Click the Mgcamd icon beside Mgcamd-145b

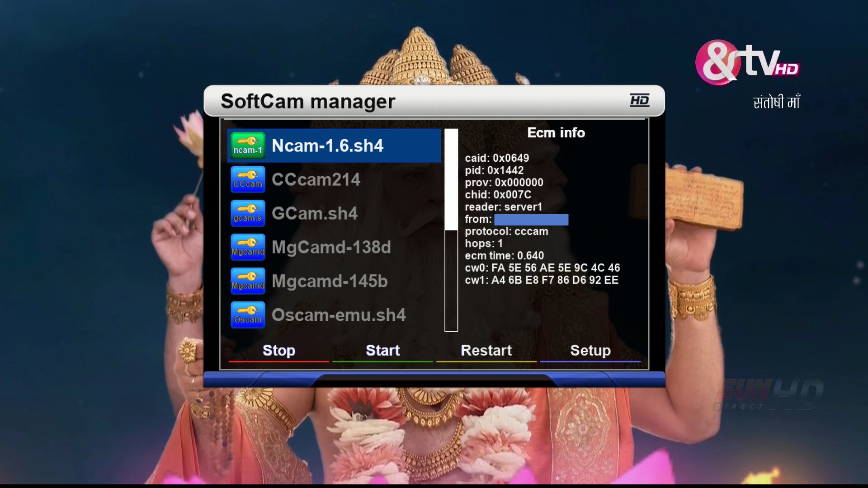247,281
